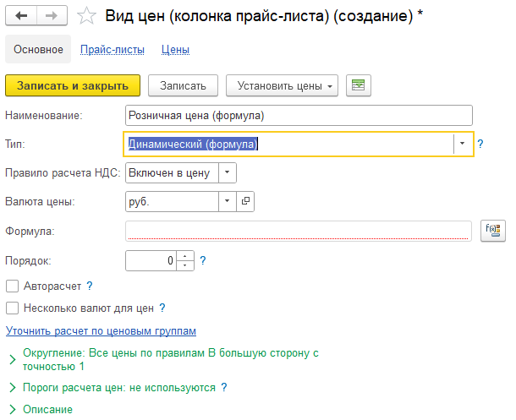
Task: Open Правило расчета НДС dropdown
Action: tap(228, 172)
